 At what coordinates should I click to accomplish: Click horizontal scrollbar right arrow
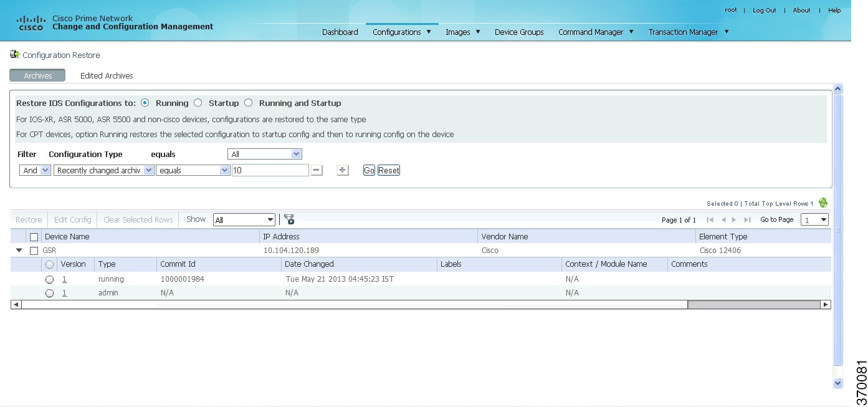pyautogui.click(x=826, y=305)
